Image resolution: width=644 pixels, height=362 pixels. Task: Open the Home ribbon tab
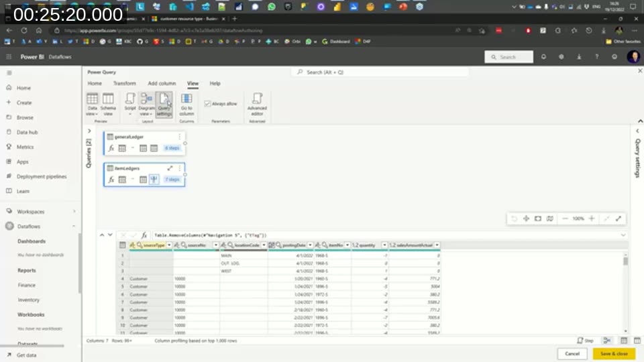[x=95, y=83]
